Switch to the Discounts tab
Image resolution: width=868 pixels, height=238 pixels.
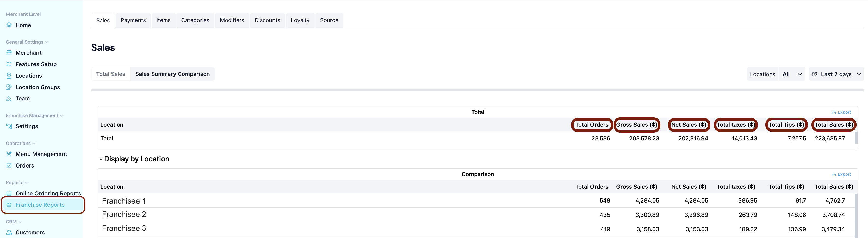pyautogui.click(x=267, y=20)
